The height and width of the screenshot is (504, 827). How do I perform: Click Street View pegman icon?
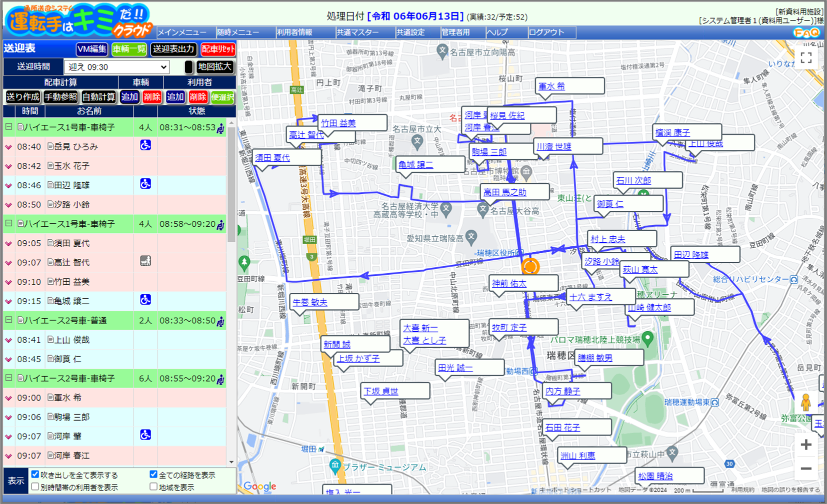(805, 403)
